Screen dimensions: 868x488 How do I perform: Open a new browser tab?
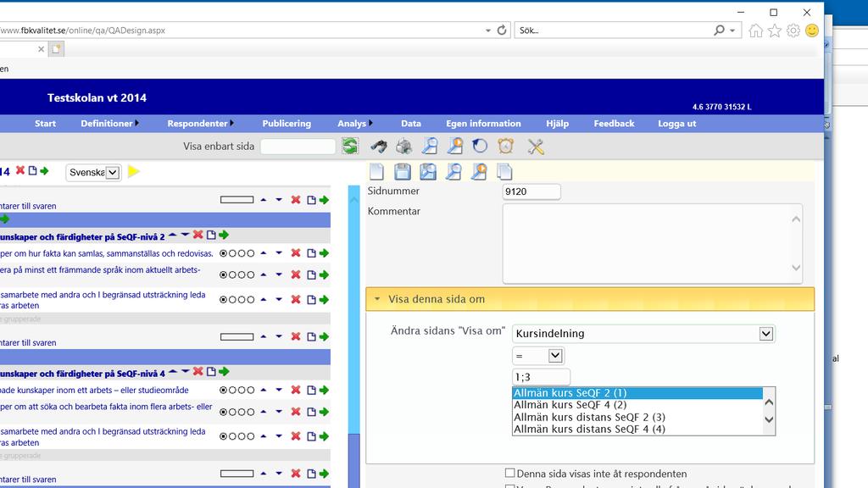tap(57, 48)
